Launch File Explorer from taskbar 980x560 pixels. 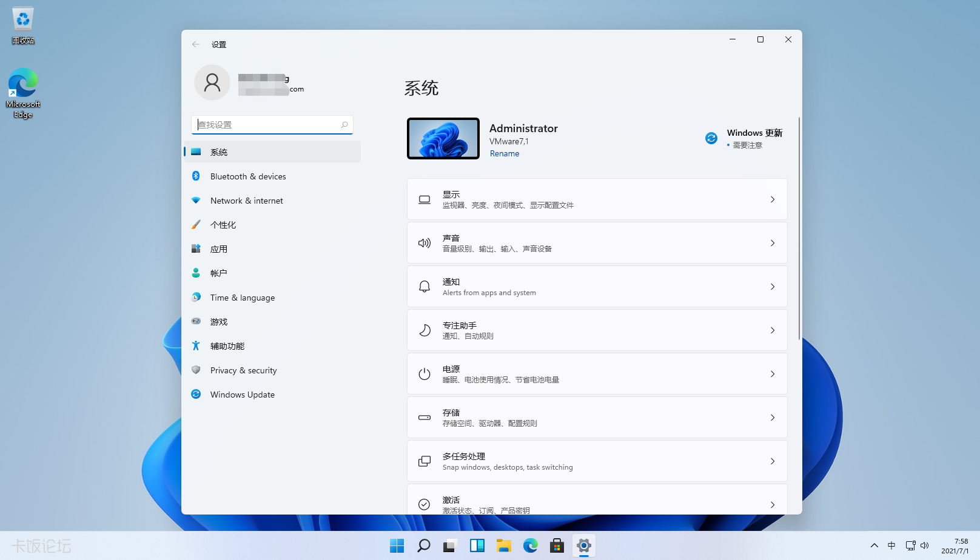pos(504,545)
